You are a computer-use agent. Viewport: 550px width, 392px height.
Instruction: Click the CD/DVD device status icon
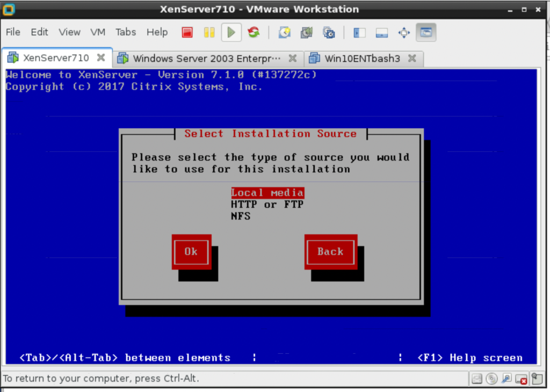coord(491,379)
